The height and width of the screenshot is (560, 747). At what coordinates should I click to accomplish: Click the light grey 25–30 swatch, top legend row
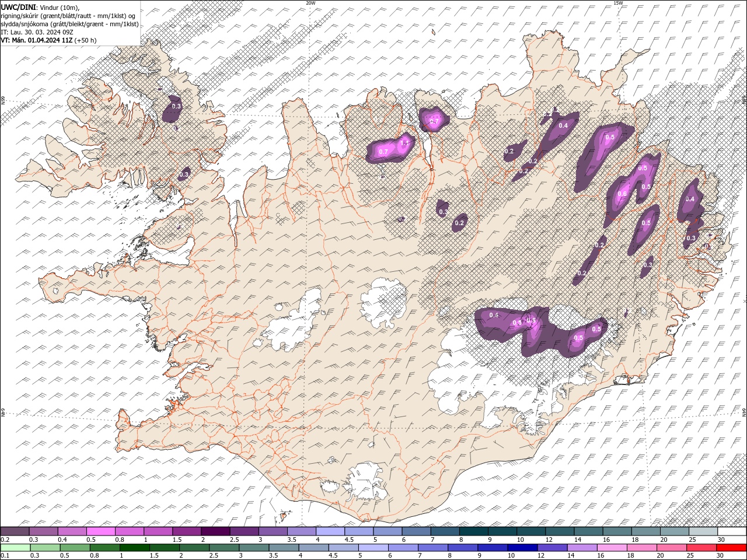pos(703,531)
